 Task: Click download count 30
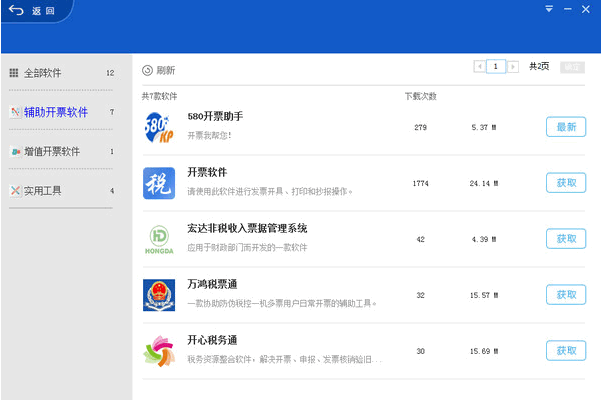coord(420,351)
